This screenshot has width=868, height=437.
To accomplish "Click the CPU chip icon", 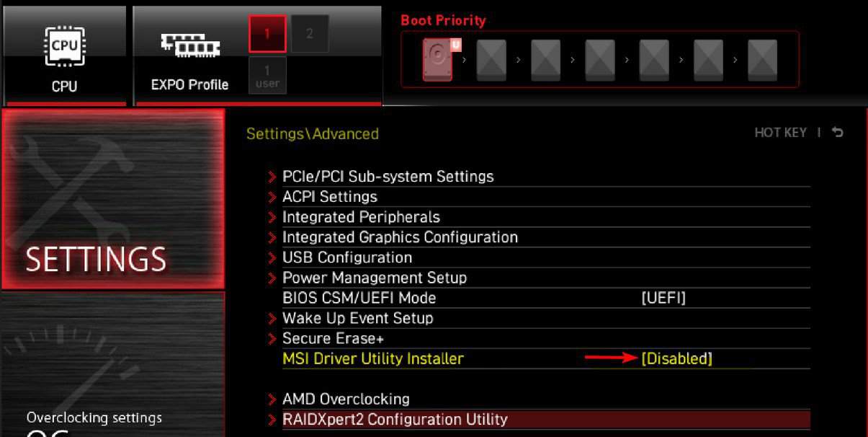I will click(64, 47).
